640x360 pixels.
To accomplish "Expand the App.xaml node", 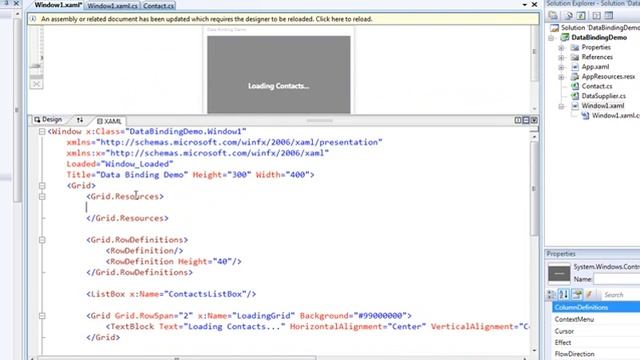I will (x=561, y=67).
